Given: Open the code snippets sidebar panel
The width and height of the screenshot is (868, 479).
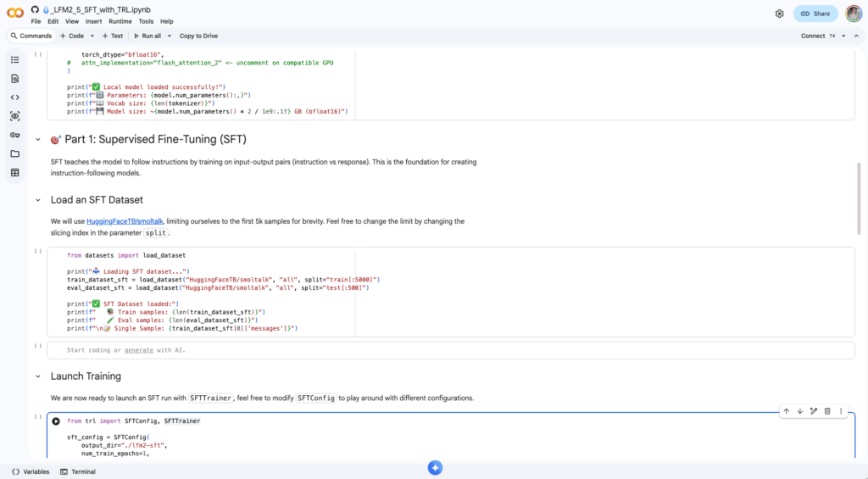Looking at the screenshot, I should (15, 97).
